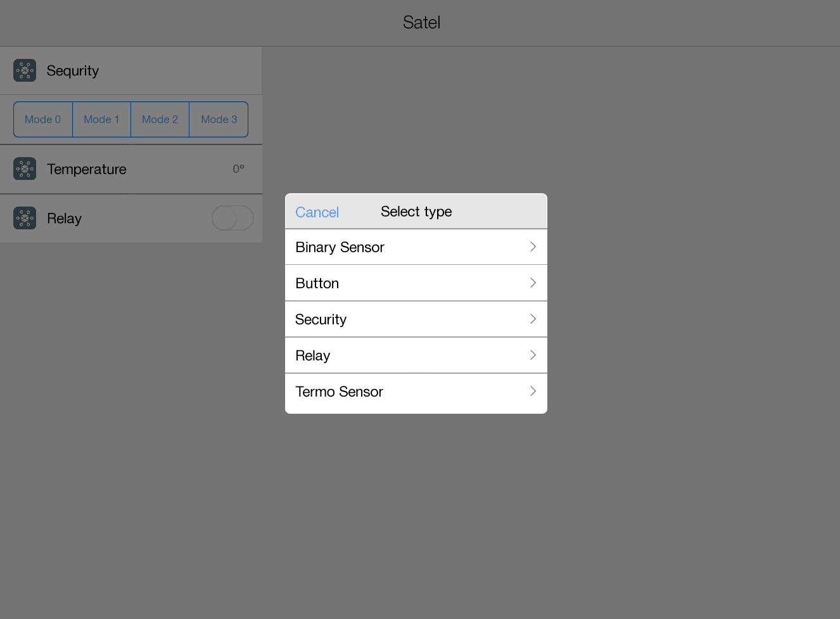Expand Security type chevron

[533, 319]
